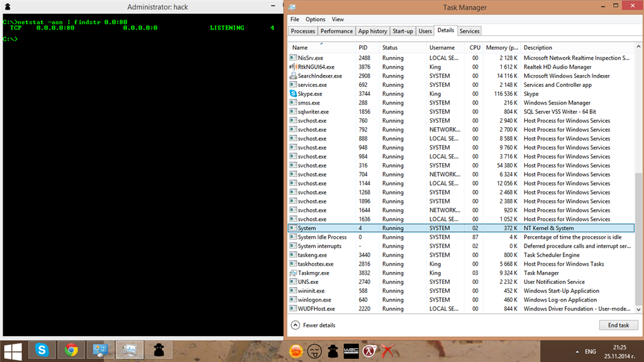Click the System process row icon
The width and height of the screenshot is (644, 362).
pyautogui.click(x=293, y=228)
